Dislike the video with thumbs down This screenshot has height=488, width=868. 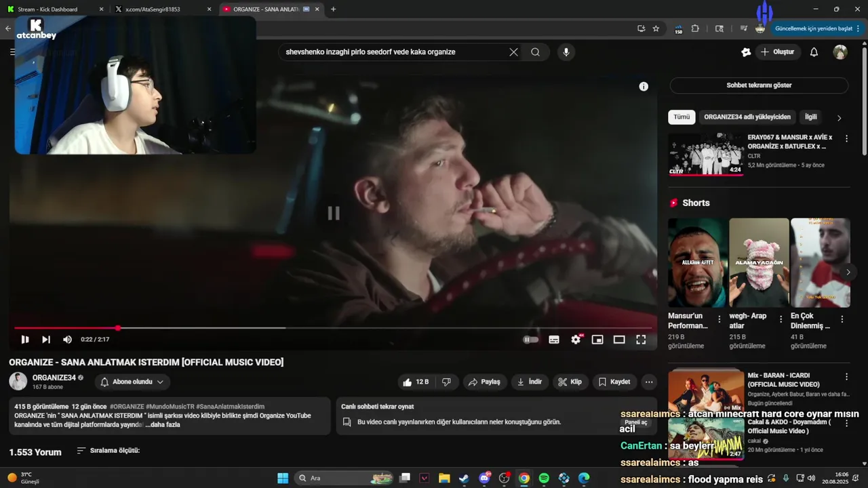[x=446, y=382]
